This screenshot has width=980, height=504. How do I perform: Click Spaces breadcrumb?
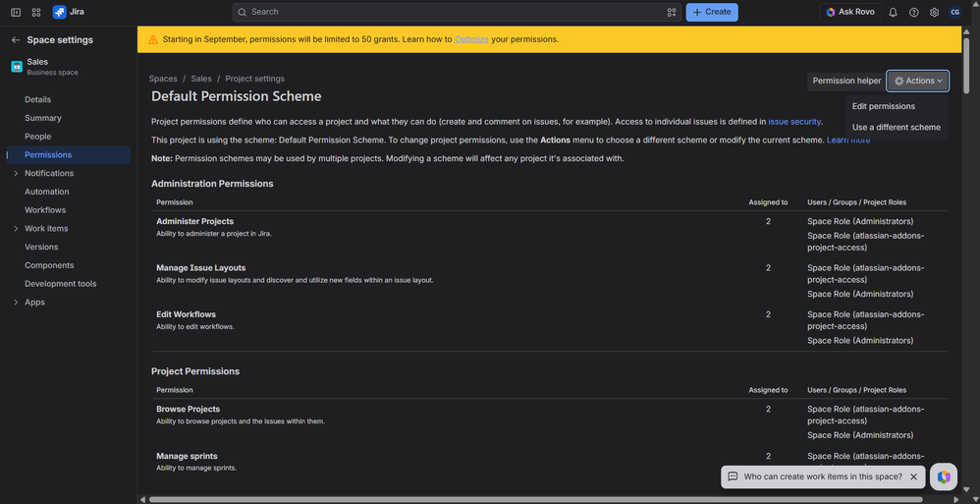coord(162,79)
